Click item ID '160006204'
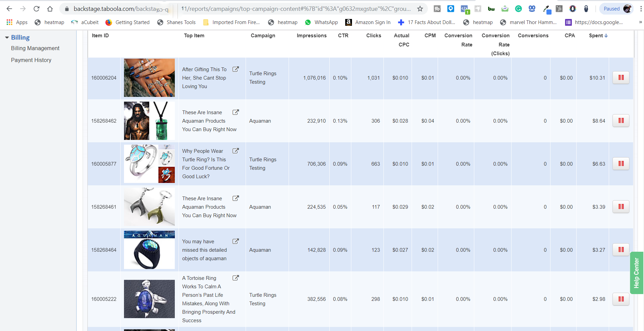Screen dimensions: 644x331 [x=104, y=78]
